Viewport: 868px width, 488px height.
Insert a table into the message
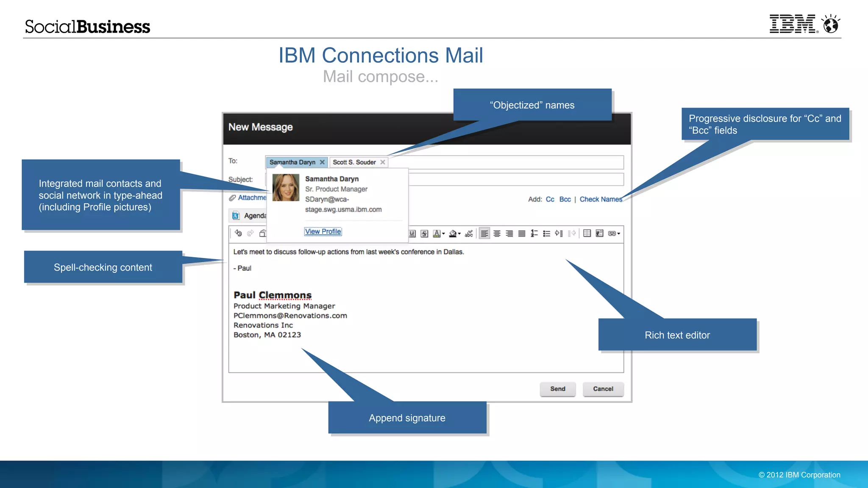point(587,233)
